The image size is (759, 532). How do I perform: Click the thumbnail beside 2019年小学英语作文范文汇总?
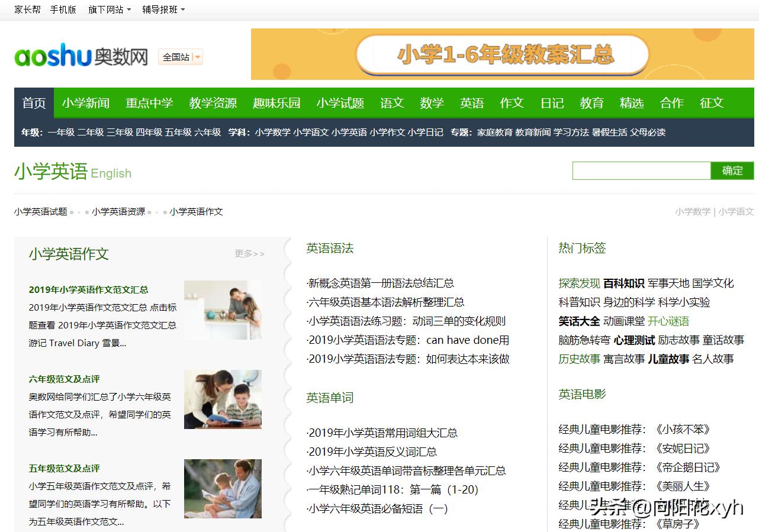[223, 310]
